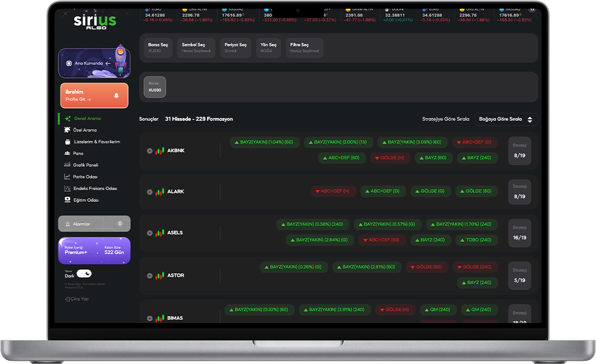Click the 2391.68 ticker value
Screen dimensions: 596x364
tap(354, 16)
